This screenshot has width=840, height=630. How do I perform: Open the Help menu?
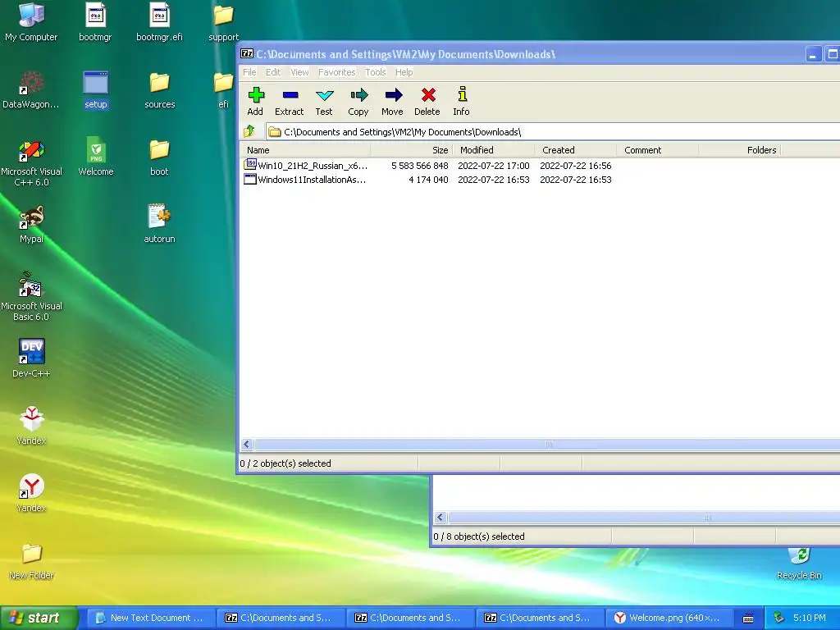point(404,72)
